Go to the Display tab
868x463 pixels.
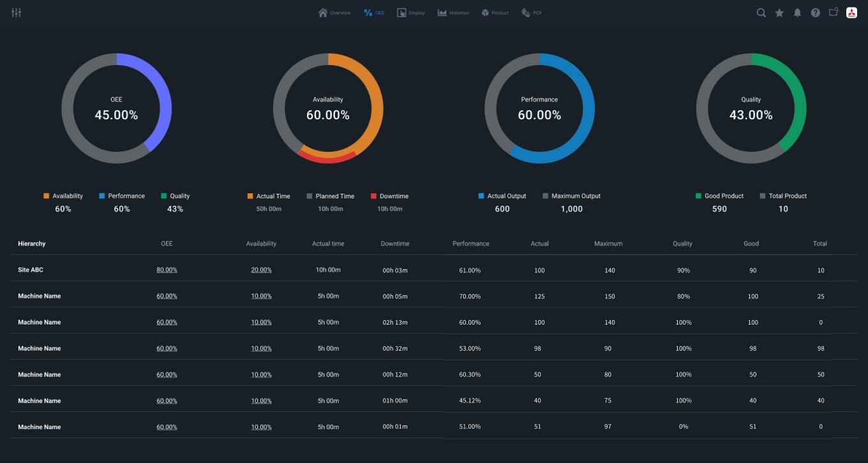411,13
